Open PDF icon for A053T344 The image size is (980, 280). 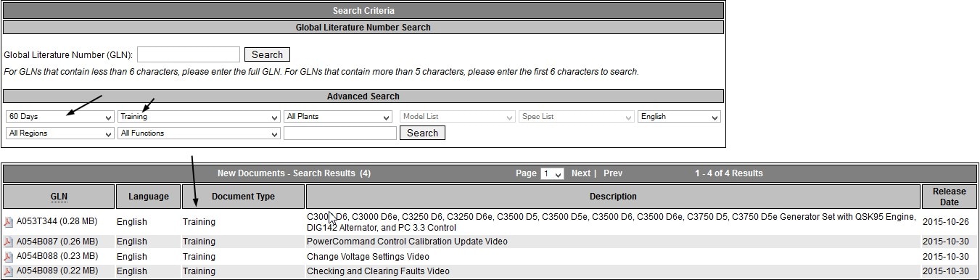click(x=9, y=222)
